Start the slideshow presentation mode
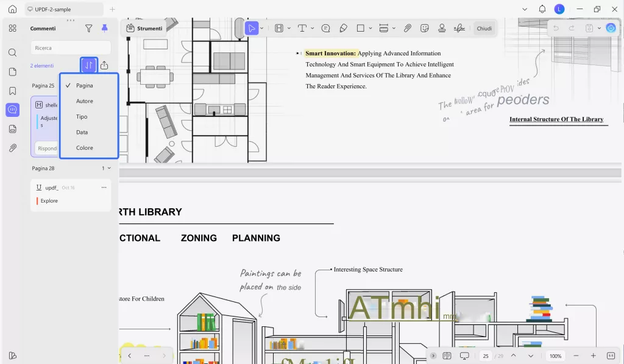Image resolution: width=624 pixels, height=364 pixels. coord(464,355)
